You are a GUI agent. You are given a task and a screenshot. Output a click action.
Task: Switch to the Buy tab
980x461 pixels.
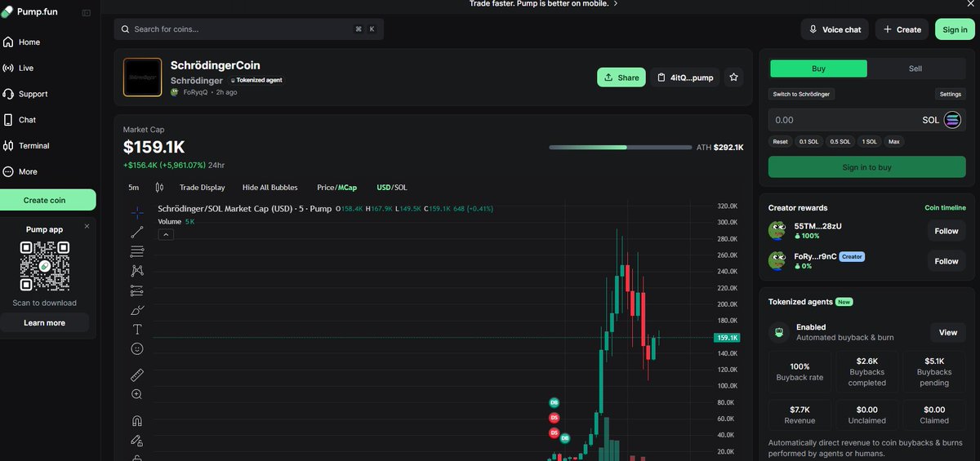pyautogui.click(x=818, y=69)
